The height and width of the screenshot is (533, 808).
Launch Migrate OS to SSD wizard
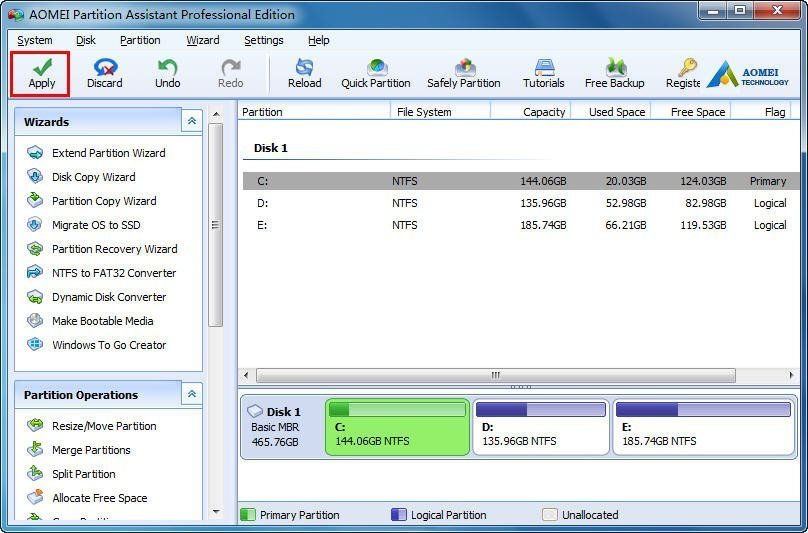83,225
